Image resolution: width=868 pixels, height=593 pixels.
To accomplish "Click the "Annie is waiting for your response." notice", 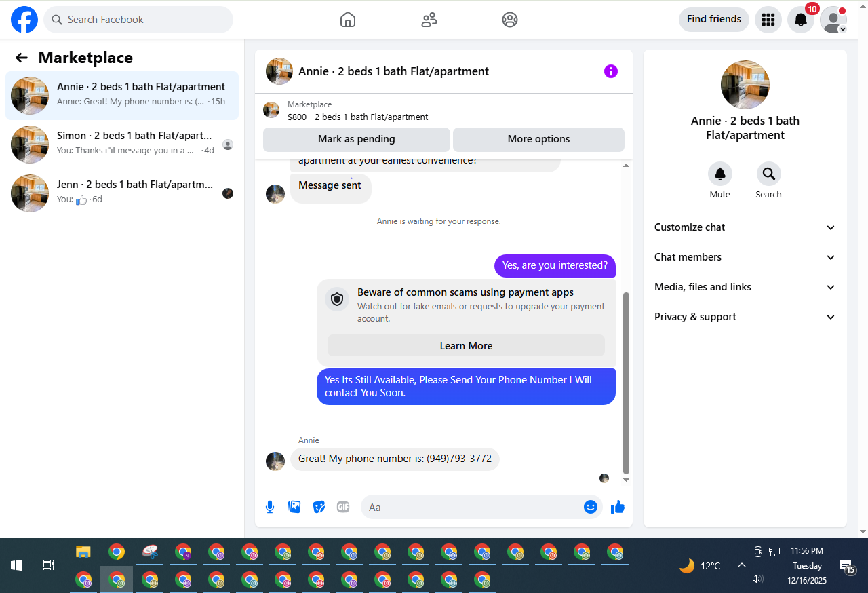I will click(439, 221).
